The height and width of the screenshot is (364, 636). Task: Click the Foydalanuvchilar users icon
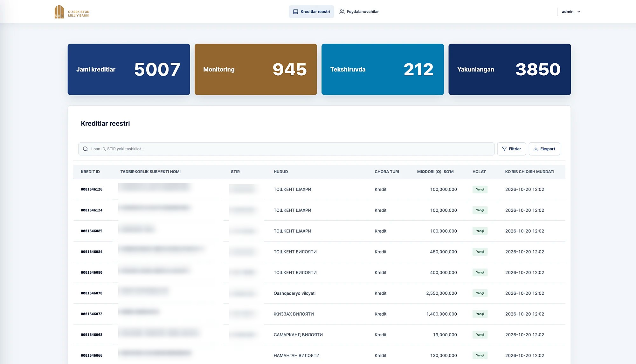[x=342, y=12]
